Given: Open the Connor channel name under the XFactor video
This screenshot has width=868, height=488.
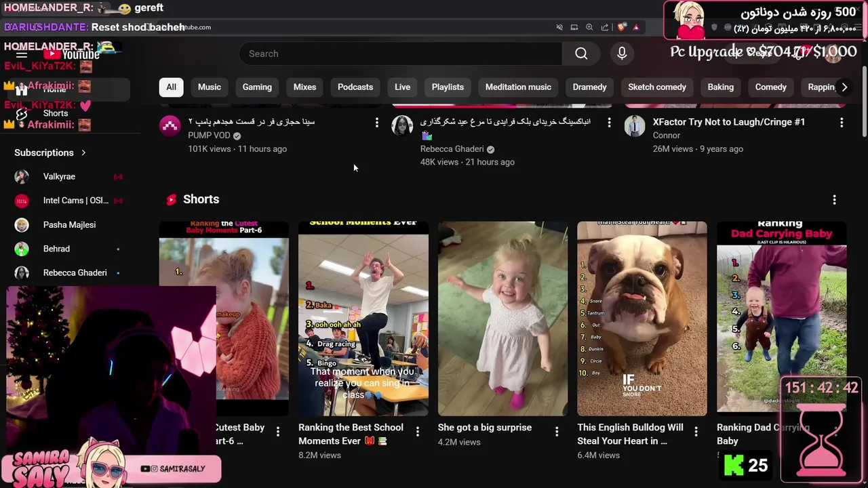Looking at the screenshot, I should [667, 136].
